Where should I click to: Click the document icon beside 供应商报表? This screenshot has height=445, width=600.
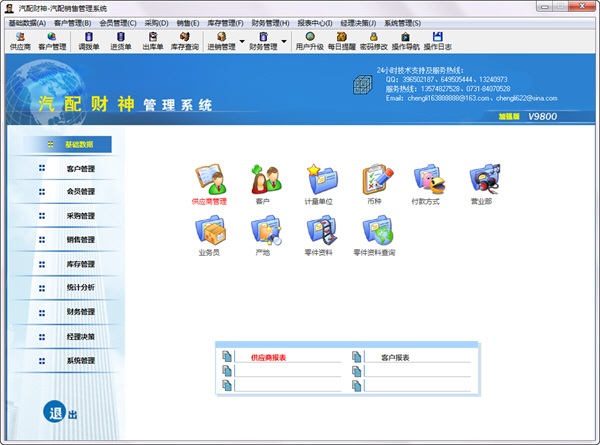click(x=227, y=357)
